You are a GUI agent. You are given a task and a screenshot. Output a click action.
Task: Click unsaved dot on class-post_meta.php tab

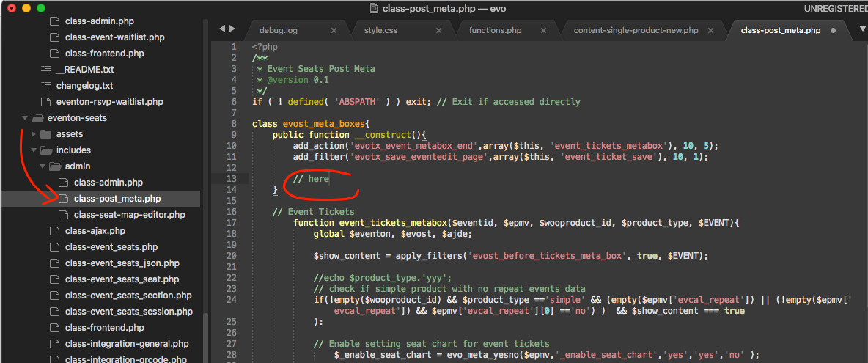tap(834, 31)
